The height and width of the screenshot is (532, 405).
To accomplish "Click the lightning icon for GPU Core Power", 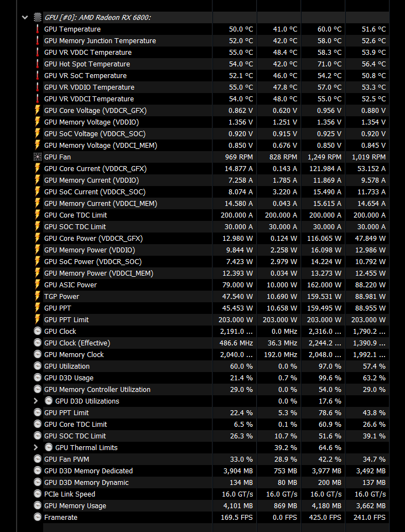I will (38, 238).
